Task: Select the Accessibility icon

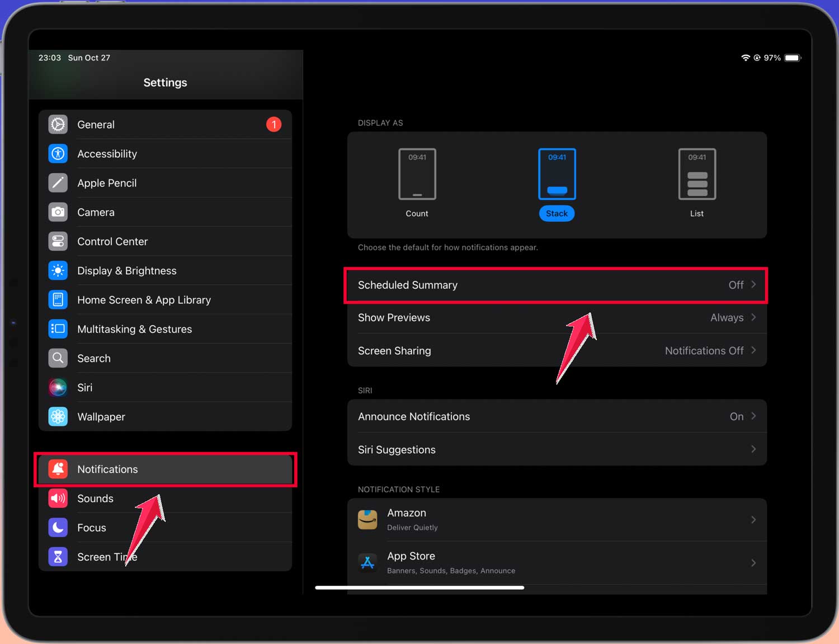Action: point(58,153)
